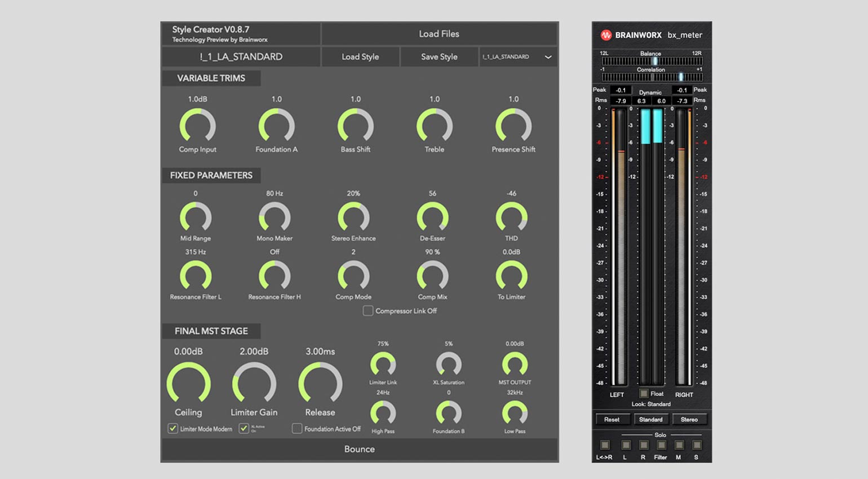Click the right Peak value -0.1 readout
868x479 pixels.
[681, 90]
